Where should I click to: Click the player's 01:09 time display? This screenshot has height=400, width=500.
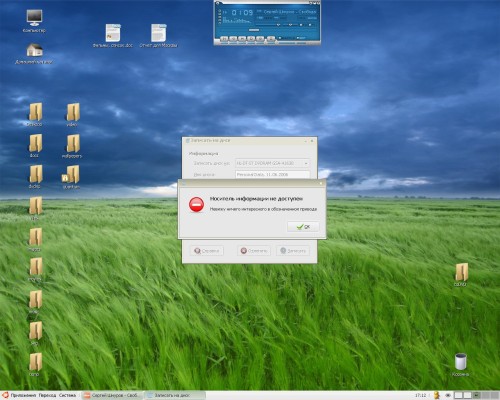point(242,13)
